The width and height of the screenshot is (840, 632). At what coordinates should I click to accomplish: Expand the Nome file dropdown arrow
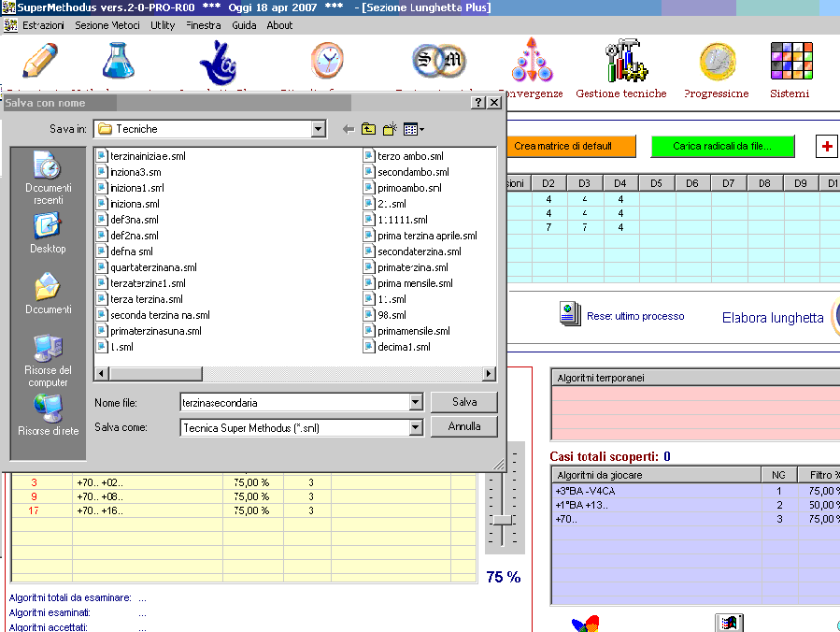tap(416, 402)
